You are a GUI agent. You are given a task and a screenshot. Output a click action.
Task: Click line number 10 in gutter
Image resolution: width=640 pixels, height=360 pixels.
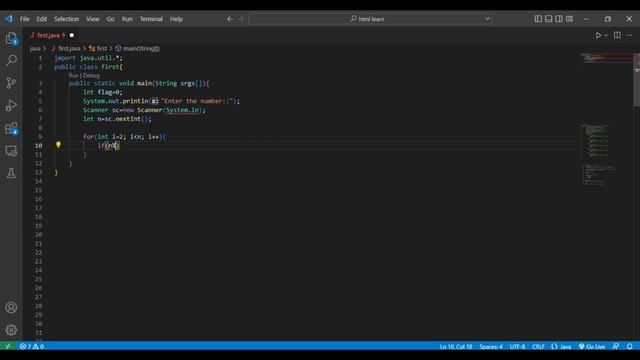coord(38,145)
